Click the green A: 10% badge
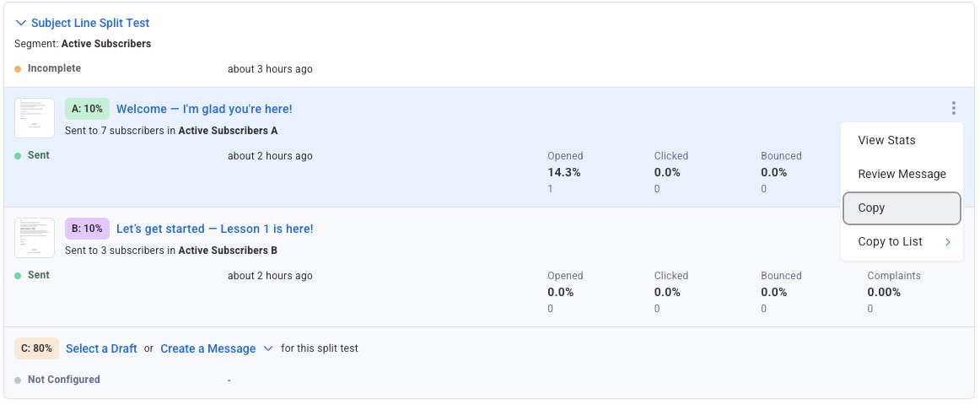The height and width of the screenshot is (410, 980). click(x=87, y=109)
